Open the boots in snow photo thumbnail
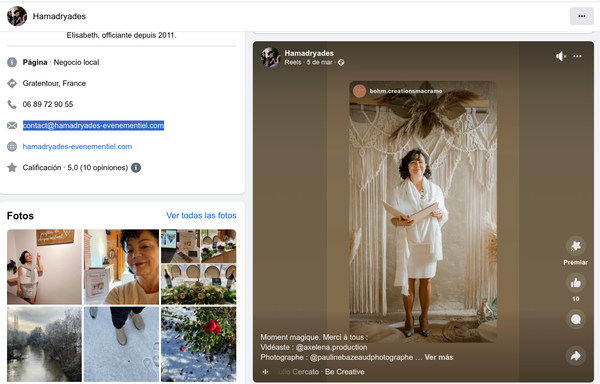Image resolution: width=600 pixels, height=384 pixels. tap(121, 344)
